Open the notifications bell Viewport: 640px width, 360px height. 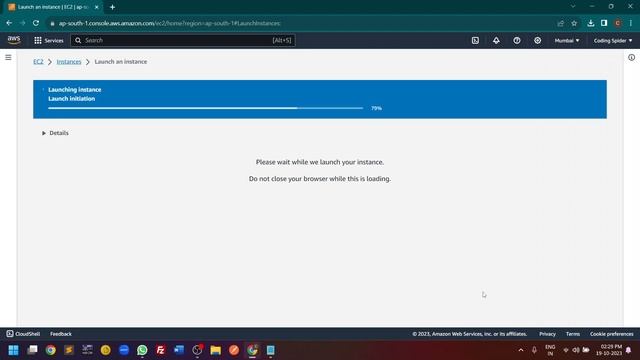[496, 40]
